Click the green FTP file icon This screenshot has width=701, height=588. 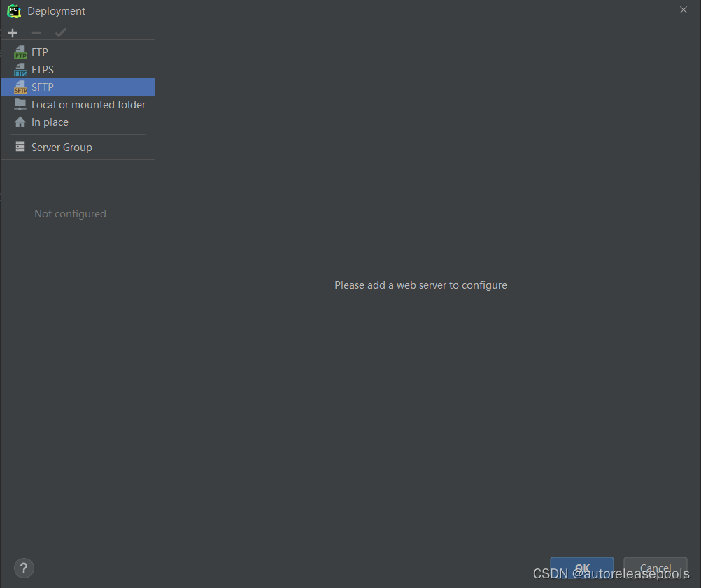click(20, 52)
